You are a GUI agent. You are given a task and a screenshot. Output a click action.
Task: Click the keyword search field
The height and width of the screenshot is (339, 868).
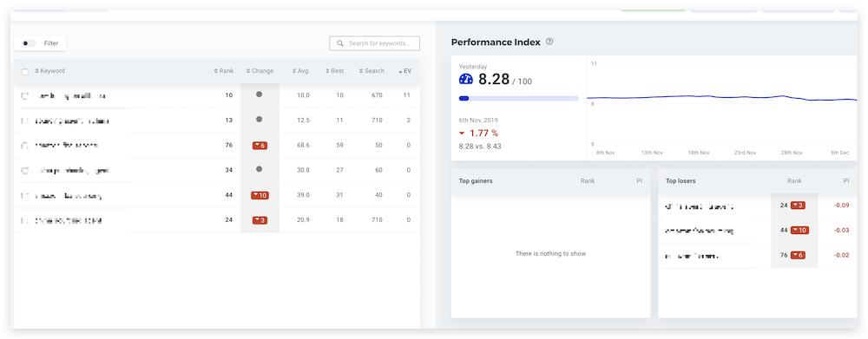pos(374,43)
